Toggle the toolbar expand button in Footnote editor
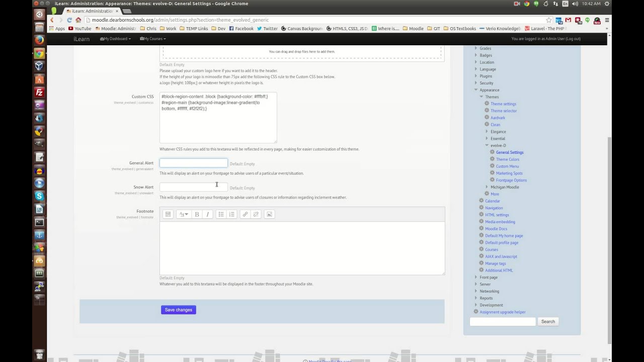644x362 pixels. (168, 214)
